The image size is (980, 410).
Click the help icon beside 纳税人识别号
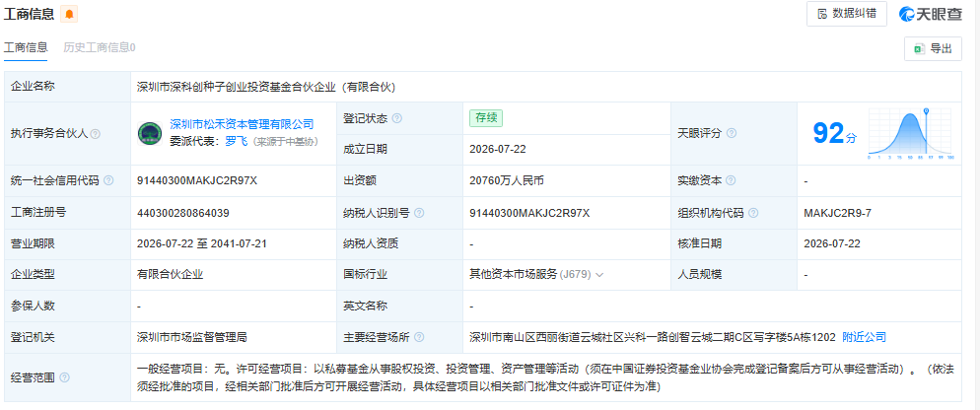tap(419, 213)
